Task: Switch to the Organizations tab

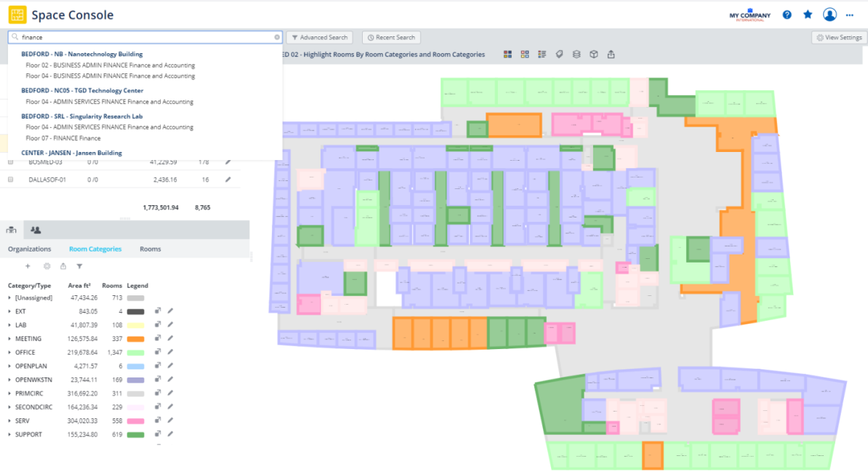Action: coord(29,249)
